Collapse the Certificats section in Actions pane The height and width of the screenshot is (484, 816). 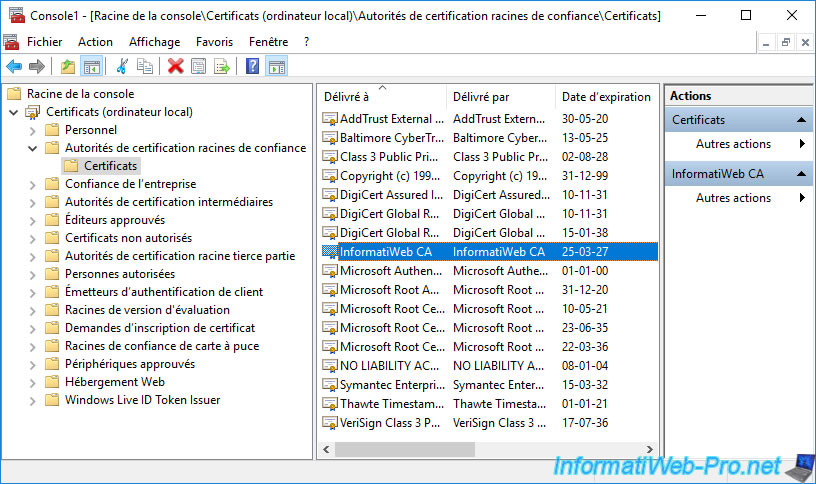[801, 120]
